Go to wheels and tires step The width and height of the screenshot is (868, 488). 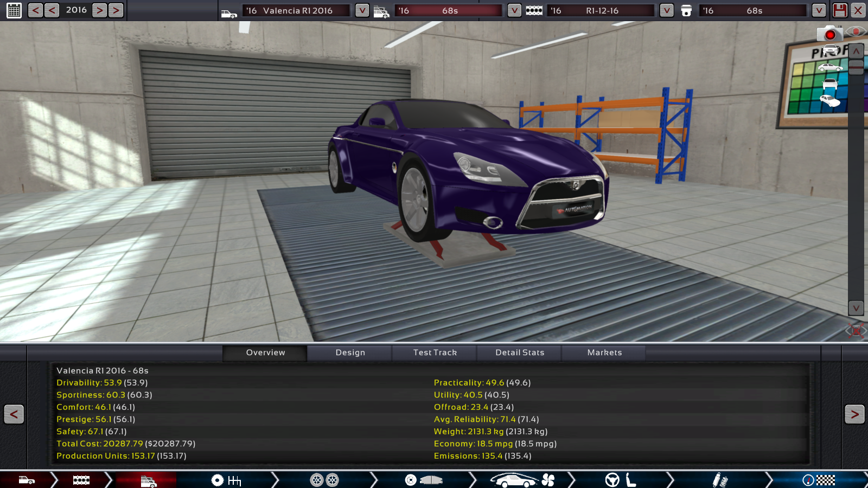(324, 480)
